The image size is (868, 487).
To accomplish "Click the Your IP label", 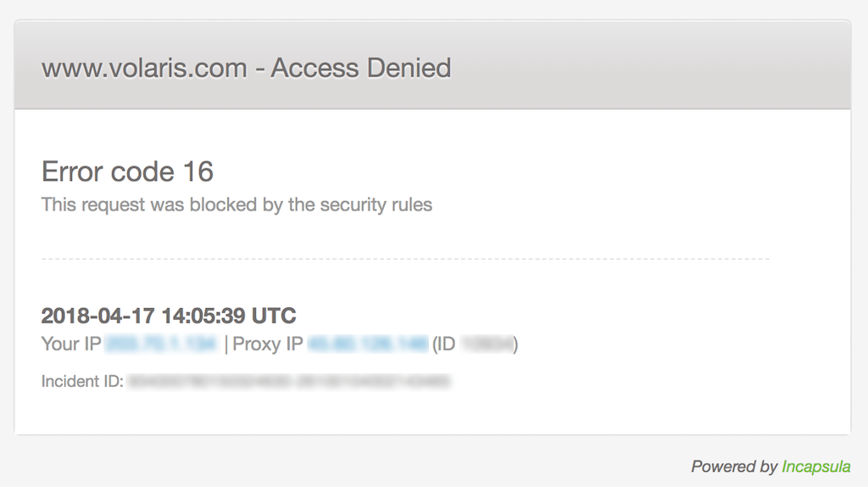I will (71, 344).
